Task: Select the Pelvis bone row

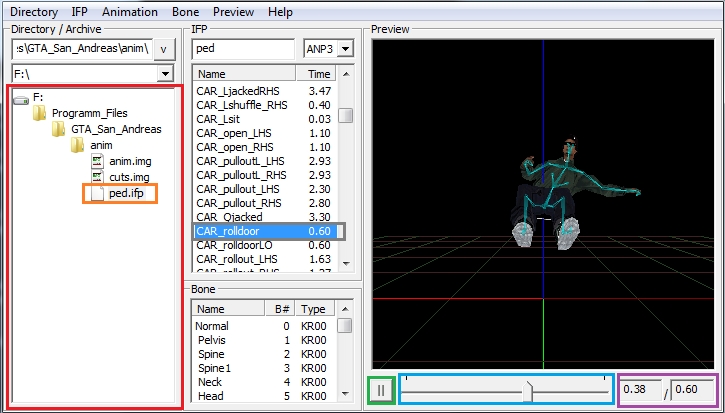Action: click(x=212, y=341)
